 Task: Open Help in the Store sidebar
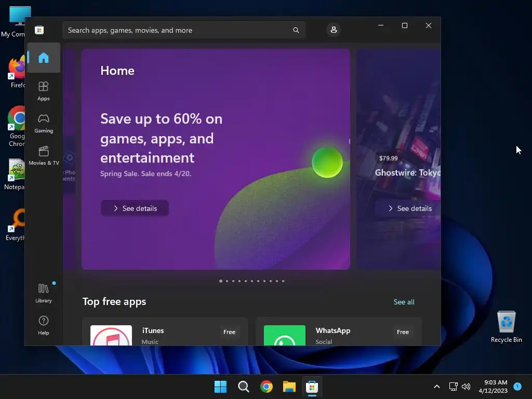[44, 325]
